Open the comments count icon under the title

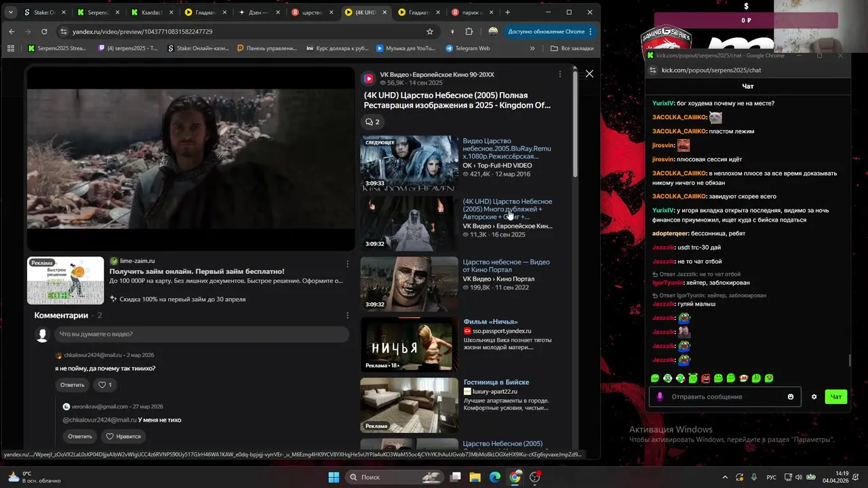tap(372, 122)
